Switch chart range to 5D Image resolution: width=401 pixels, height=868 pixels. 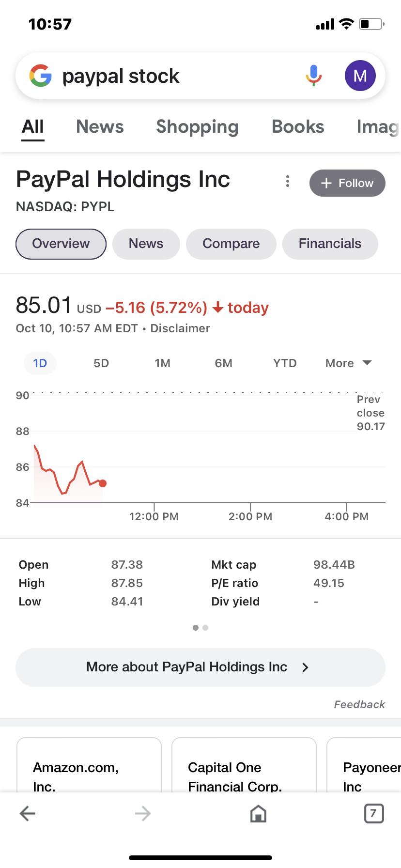[x=101, y=363]
